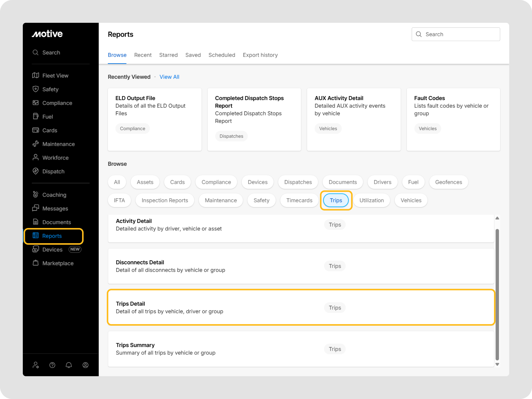Click the Fleet View map icon
This screenshot has height=399, width=532.
36,75
